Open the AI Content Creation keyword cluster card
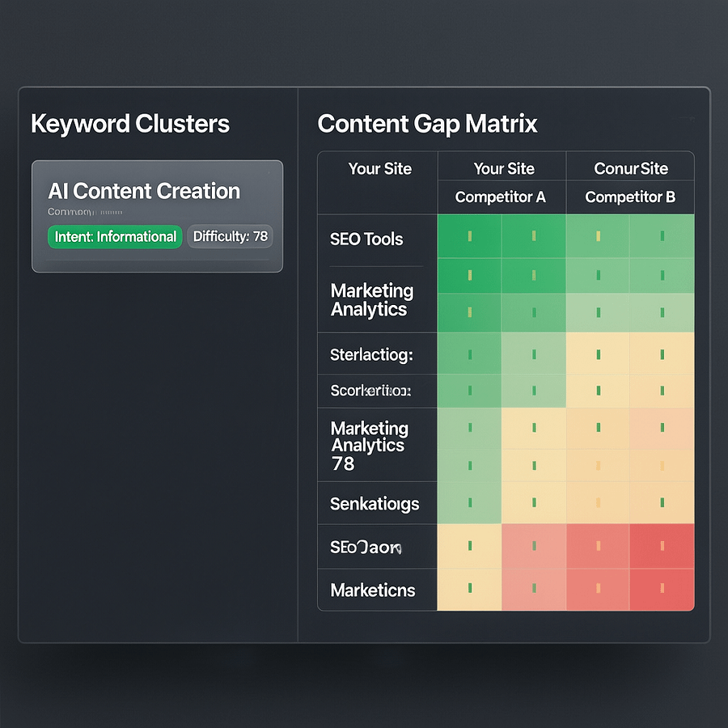This screenshot has width=728, height=728. [x=157, y=214]
